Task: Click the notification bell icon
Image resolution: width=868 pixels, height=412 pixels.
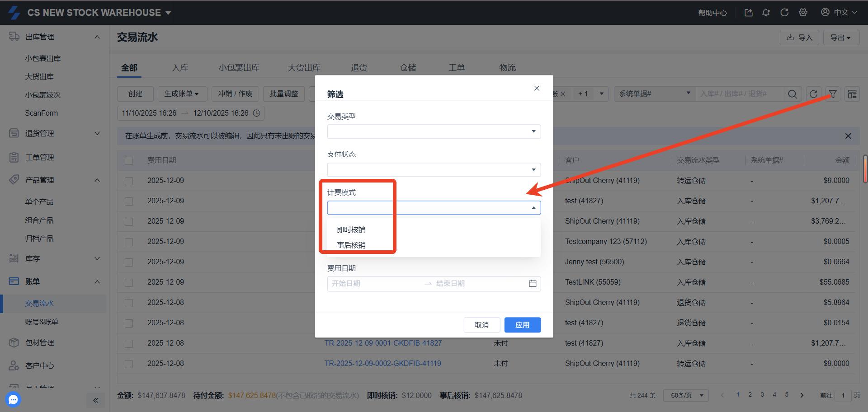Action: (766, 13)
